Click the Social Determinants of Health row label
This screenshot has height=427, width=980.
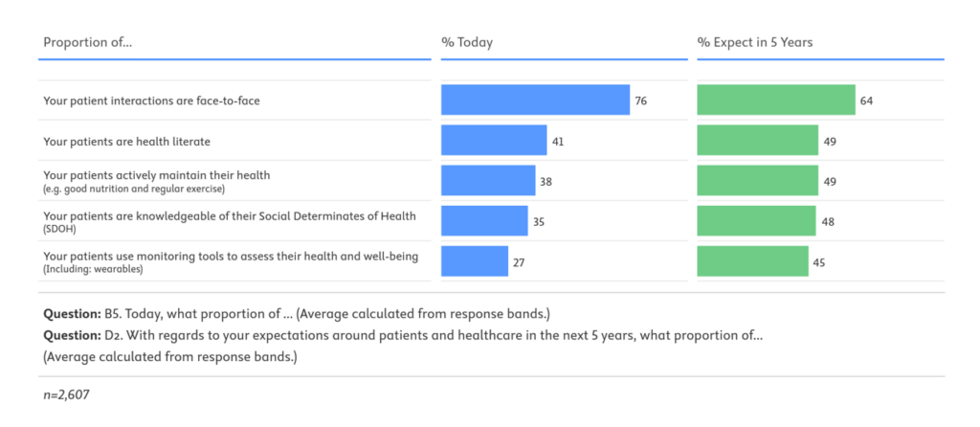230,215
